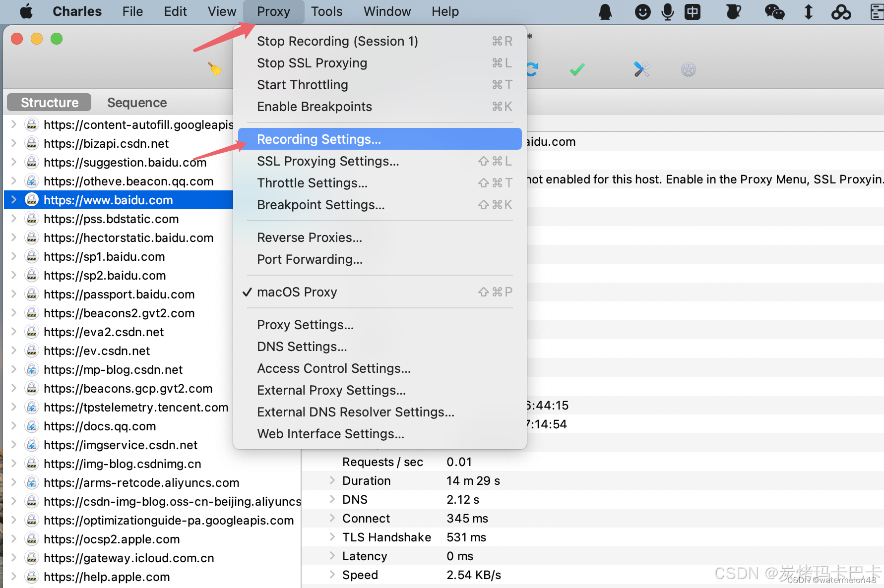This screenshot has width=884, height=588.
Task: Click the lock icon beside https://ocsp2.apple.com
Action: (32, 539)
